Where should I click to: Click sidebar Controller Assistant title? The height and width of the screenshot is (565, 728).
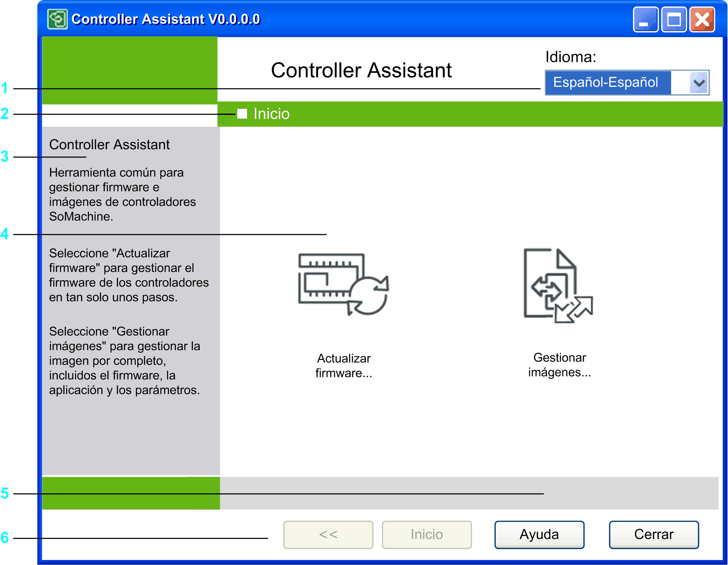tap(109, 145)
